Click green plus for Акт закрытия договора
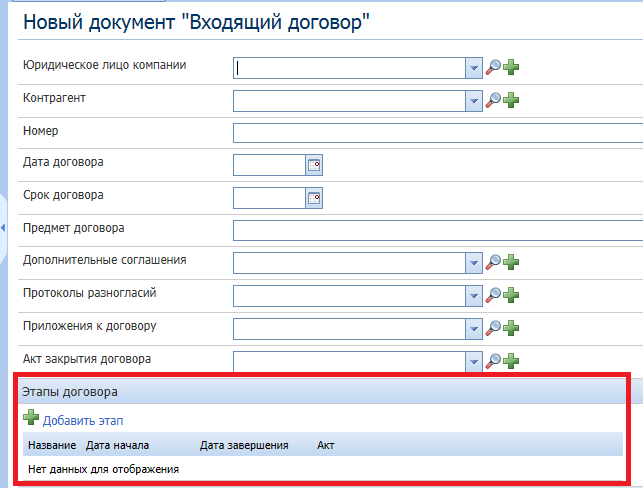643x488 pixels. [x=512, y=360]
